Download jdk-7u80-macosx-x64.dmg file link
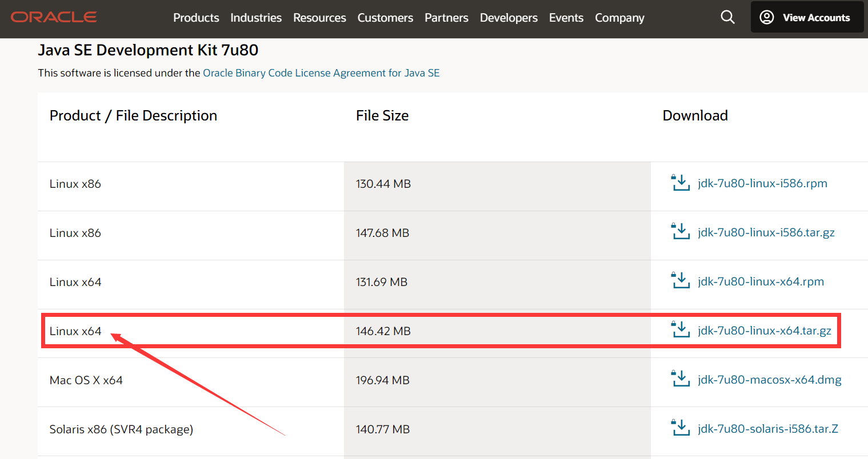 click(x=770, y=380)
